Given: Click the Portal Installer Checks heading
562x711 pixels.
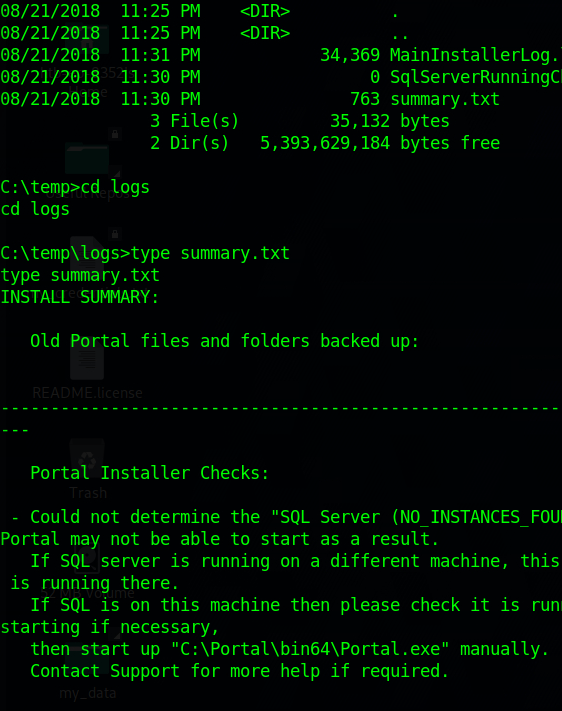Looking at the screenshot, I should [x=150, y=473].
